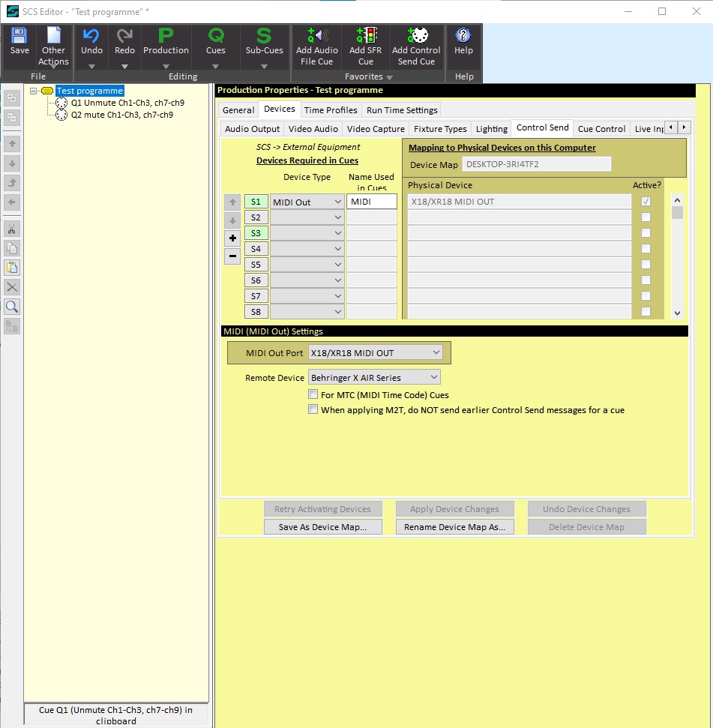
Task: Enable For MTC (MIDI Time Code) Cues
Action: 313,394
